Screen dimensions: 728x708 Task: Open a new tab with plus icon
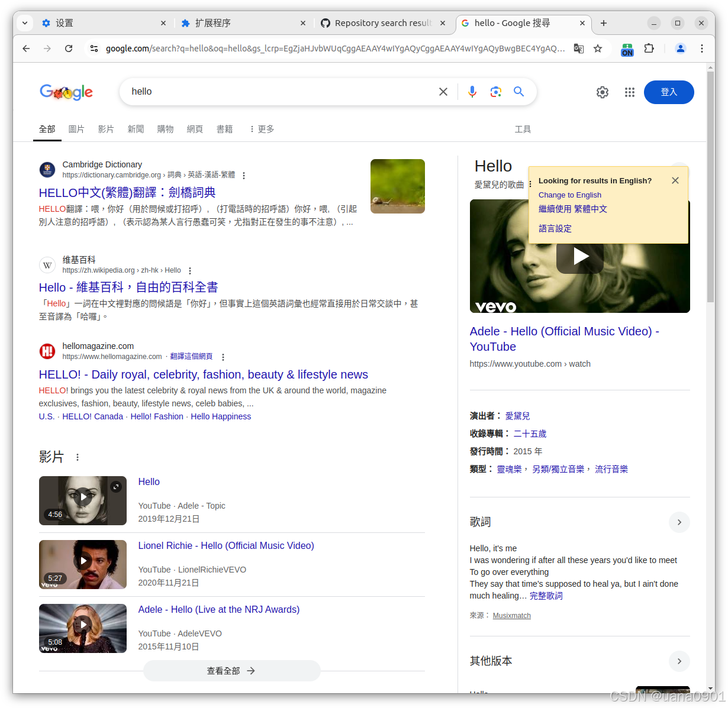point(604,23)
